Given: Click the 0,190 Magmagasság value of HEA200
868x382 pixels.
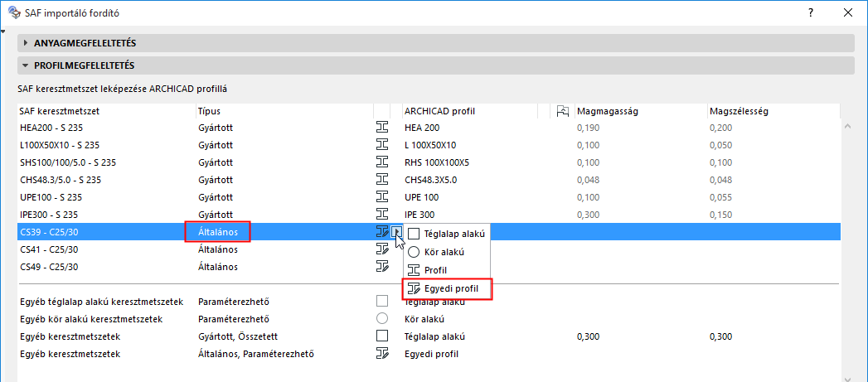Looking at the screenshot, I should 589,128.
